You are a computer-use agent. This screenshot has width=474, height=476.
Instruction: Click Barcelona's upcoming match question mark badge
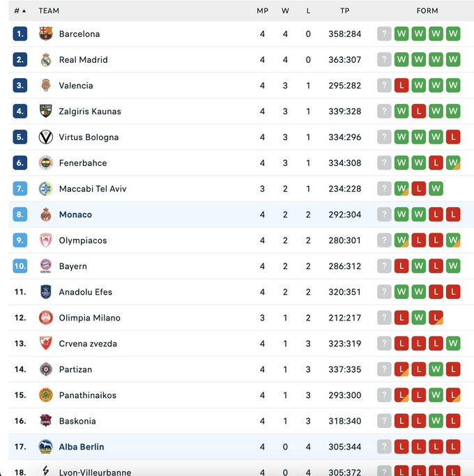coord(384,33)
